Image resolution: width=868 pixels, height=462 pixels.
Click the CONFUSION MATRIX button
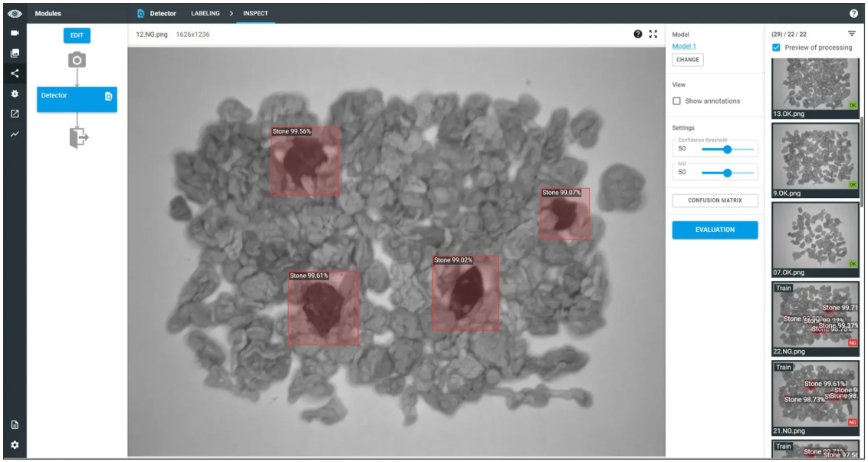(715, 200)
